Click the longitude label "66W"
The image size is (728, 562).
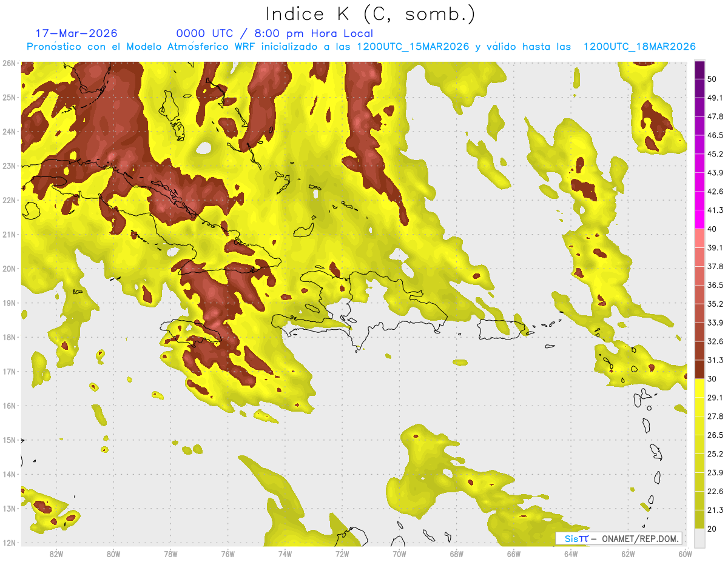[513, 554]
